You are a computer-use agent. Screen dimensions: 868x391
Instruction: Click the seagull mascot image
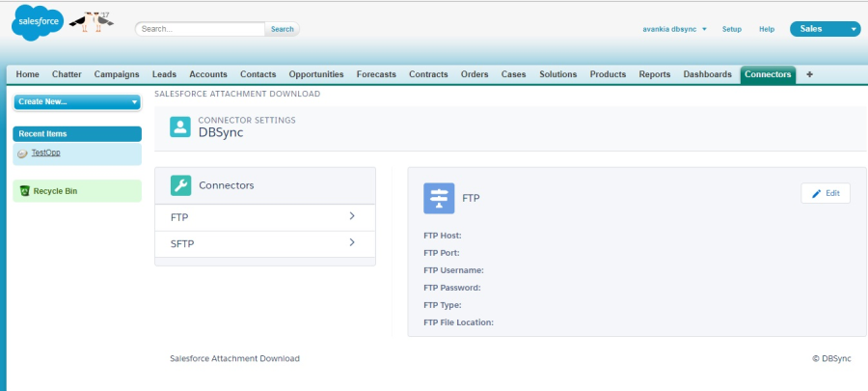click(93, 21)
